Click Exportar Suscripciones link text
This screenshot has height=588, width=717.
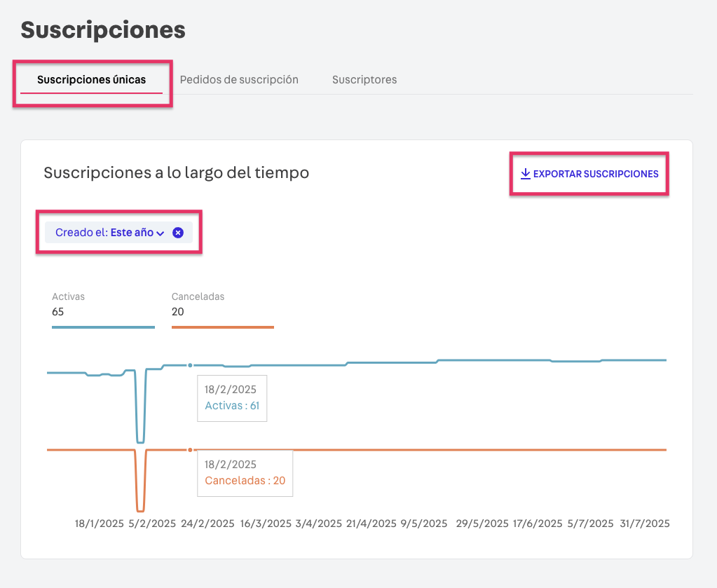pos(596,174)
